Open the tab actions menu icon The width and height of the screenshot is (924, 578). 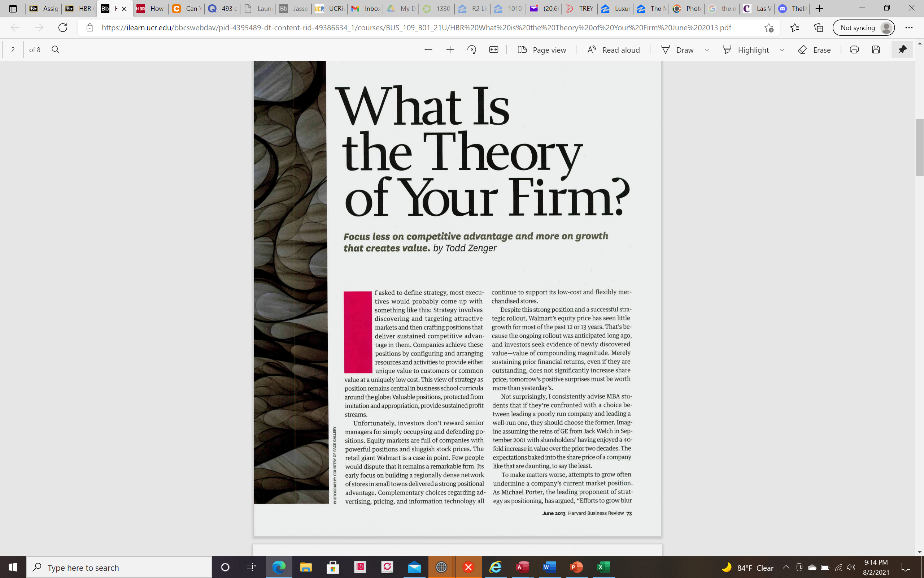click(x=13, y=8)
